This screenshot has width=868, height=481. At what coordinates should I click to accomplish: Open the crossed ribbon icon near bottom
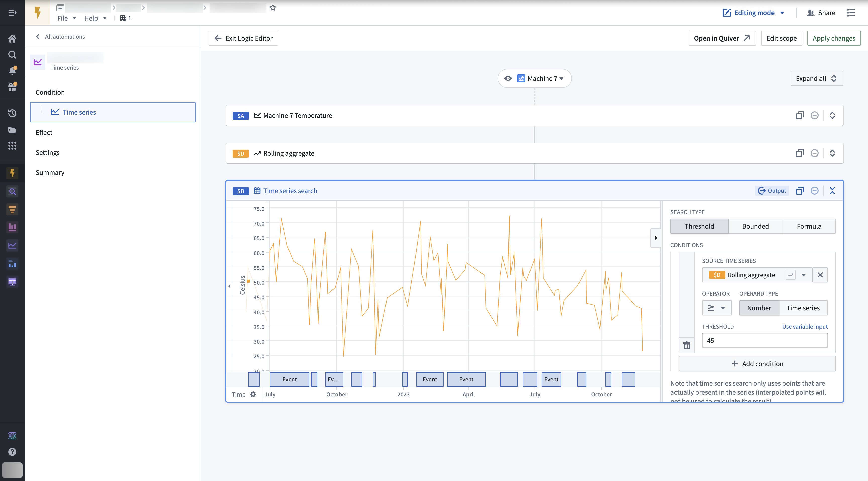point(12,436)
